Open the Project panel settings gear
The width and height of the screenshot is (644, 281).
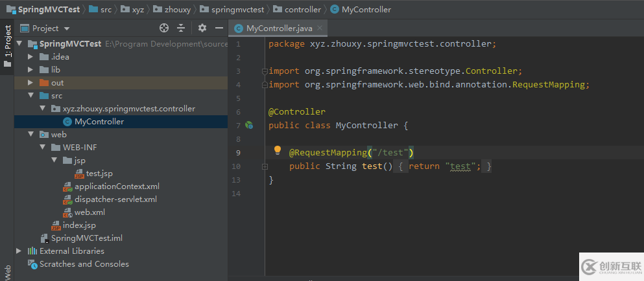(x=202, y=28)
